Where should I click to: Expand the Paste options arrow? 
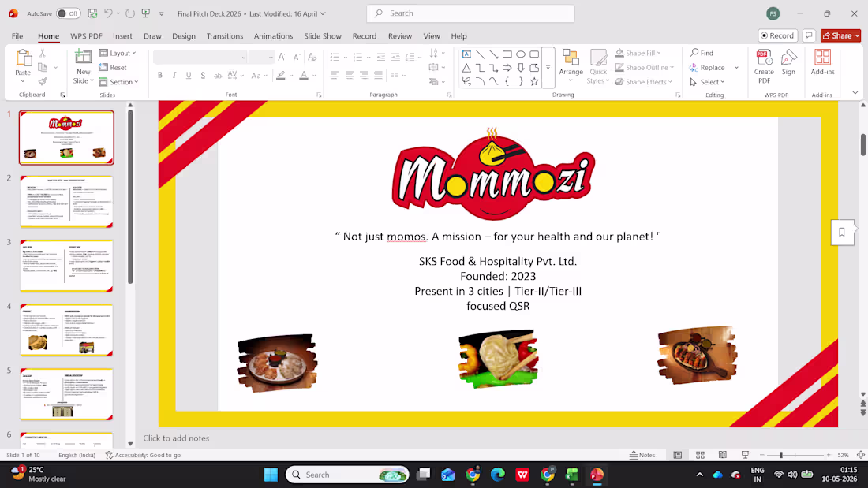(23, 81)
